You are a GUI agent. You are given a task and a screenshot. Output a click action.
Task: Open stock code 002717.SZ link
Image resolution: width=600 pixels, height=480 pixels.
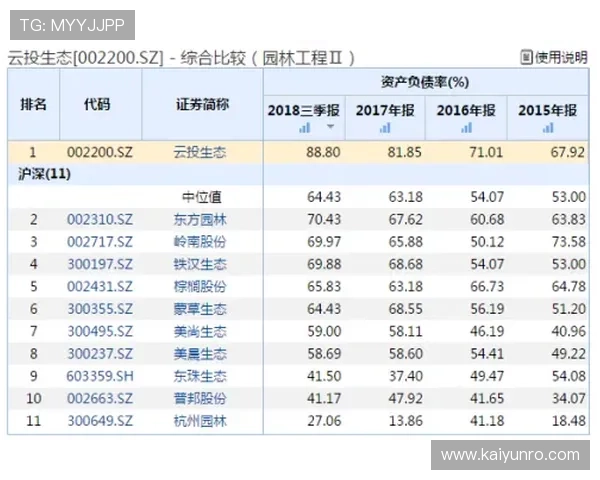pos(100,242)
